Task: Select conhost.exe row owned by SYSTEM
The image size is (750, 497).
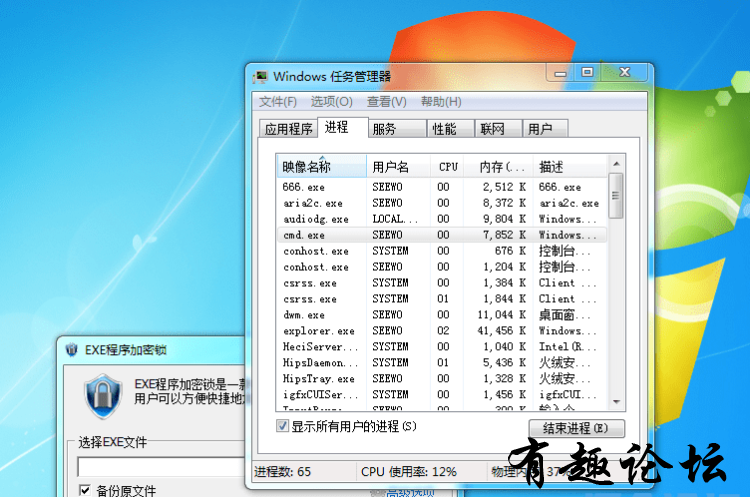Action: click(x=442, y=251)
